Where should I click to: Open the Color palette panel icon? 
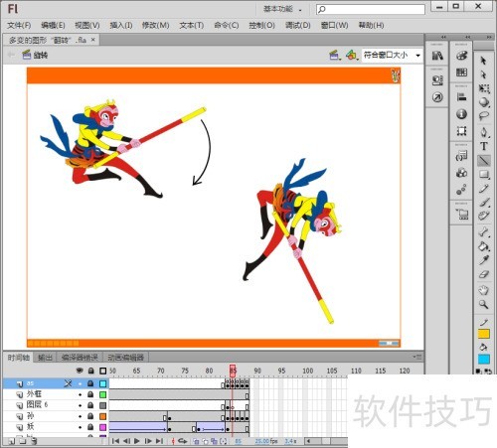coord(461,56)
